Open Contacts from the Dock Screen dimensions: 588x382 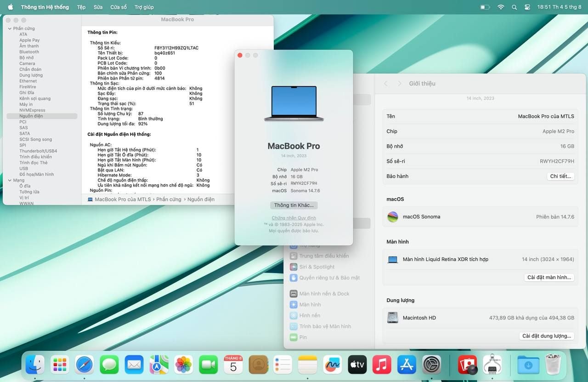[x=258, y=365]
